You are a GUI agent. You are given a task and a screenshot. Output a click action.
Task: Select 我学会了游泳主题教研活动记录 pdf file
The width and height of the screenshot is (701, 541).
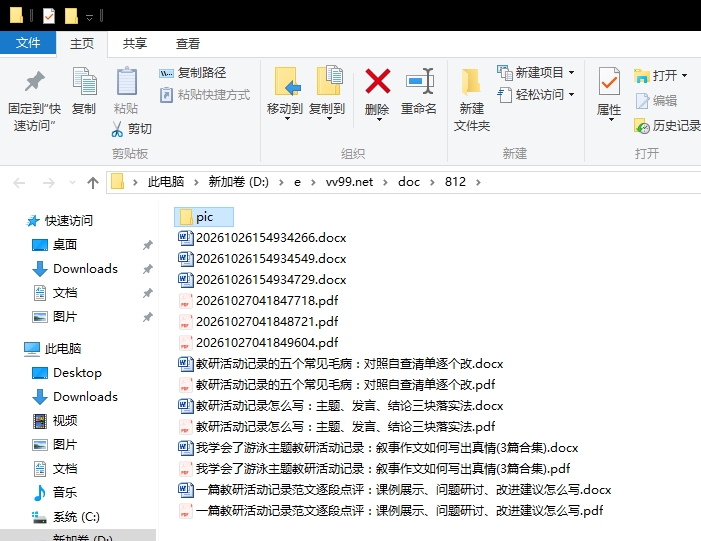tap(374, 469)
